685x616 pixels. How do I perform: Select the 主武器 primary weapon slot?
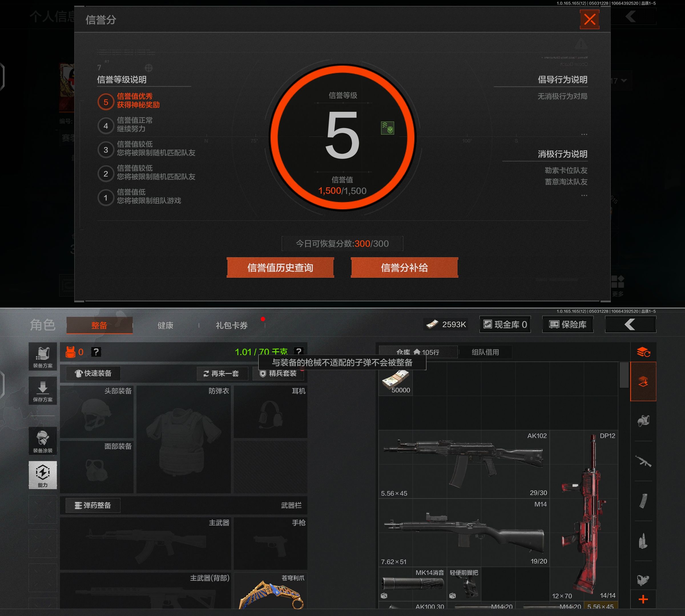[x=146, y=543]
